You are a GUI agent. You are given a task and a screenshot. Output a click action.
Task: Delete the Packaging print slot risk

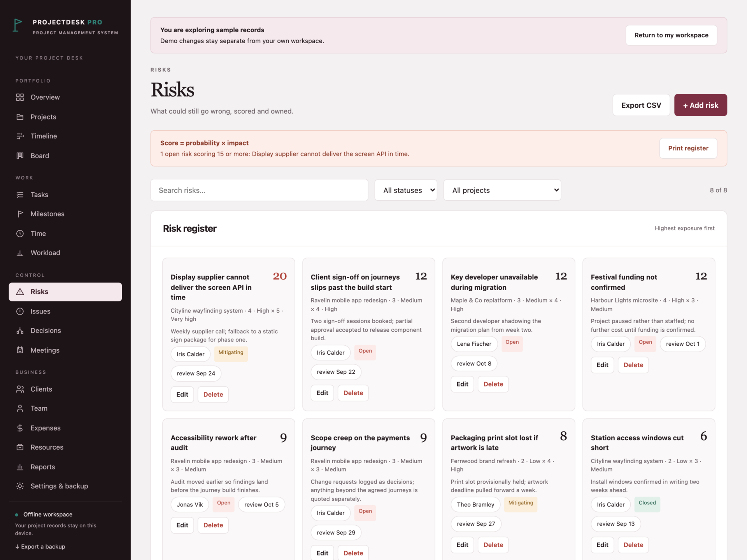[493, 545]
